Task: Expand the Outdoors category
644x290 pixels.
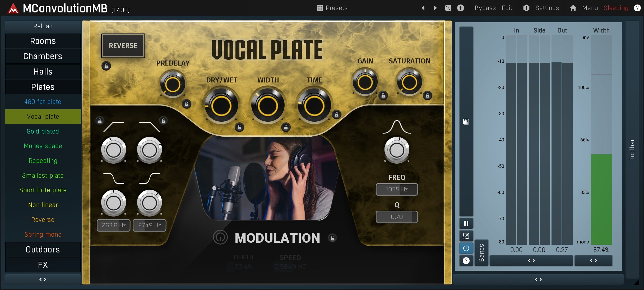Action: tap(43, 250)
